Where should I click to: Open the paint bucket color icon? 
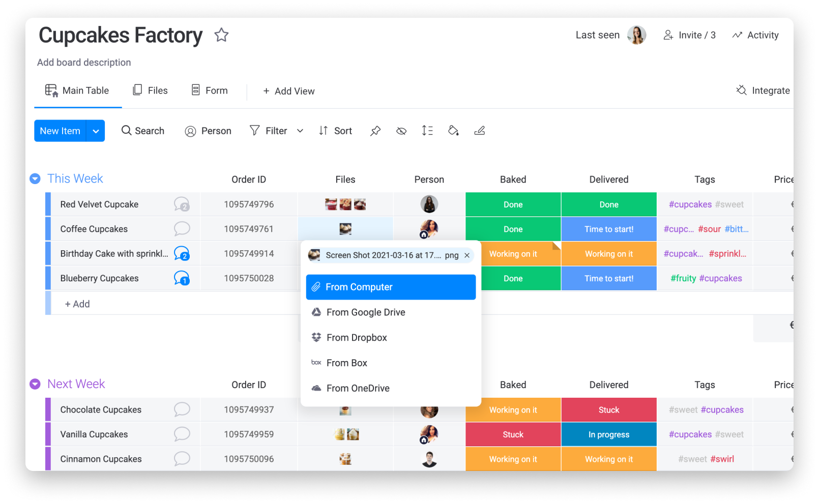coord(453,131)
